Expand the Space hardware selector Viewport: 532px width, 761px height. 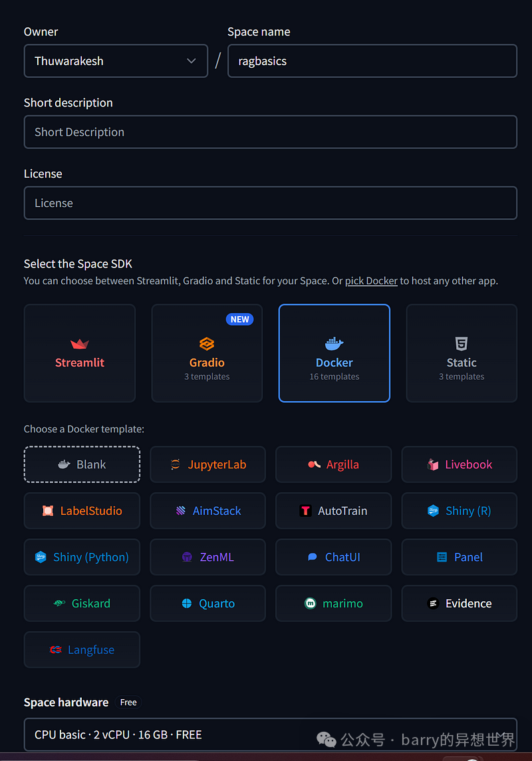point(270,734)
